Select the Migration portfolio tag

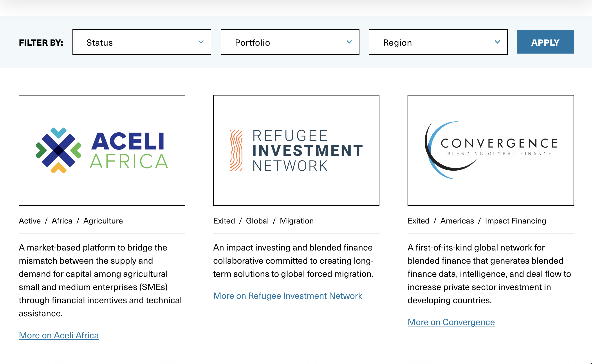pyautogui.click(x=297, y=221)
